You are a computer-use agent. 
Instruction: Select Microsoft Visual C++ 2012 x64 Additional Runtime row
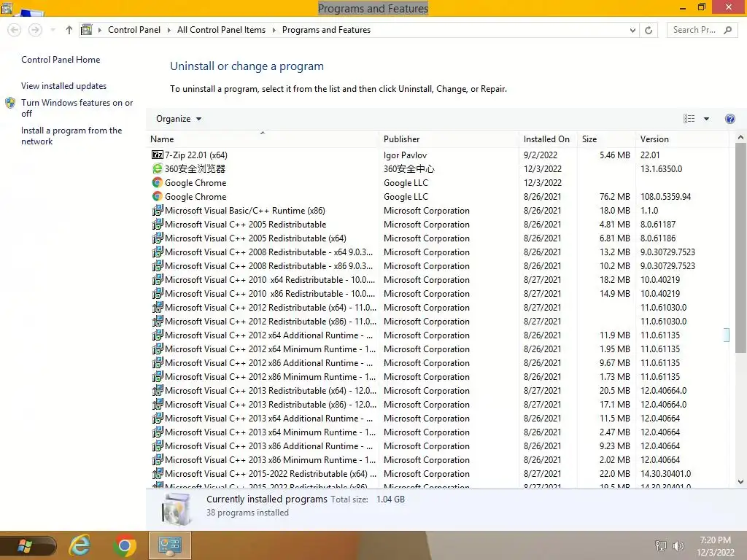(x=438, y=335)
